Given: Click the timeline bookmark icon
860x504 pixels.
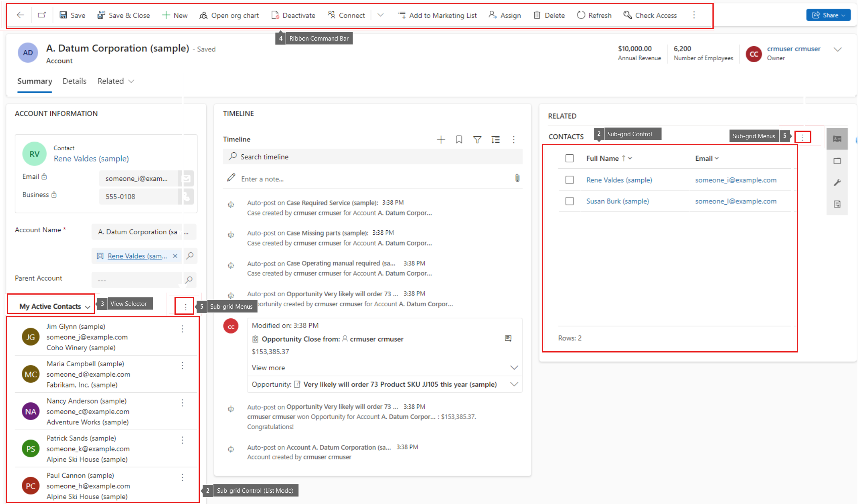Looking at the screenshot, I should tap(459, 139).
